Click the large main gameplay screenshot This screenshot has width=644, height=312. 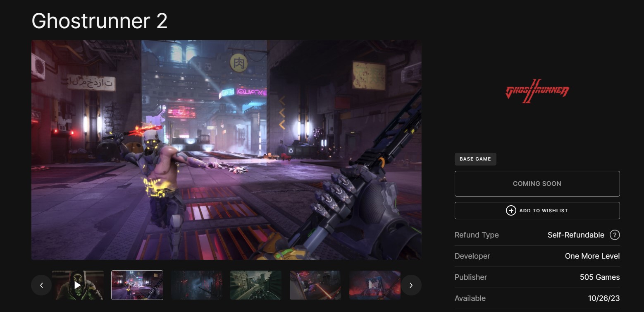[x=227, y=150]
